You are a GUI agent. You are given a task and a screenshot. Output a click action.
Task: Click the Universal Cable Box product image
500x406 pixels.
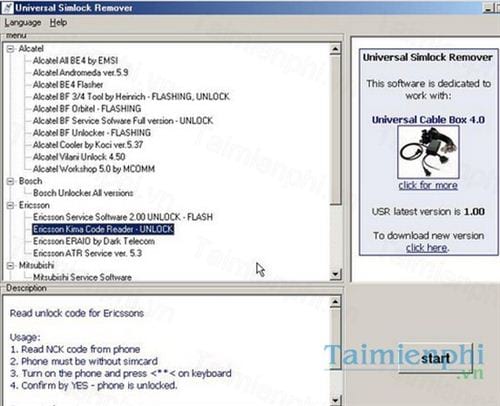coord(428,152)
